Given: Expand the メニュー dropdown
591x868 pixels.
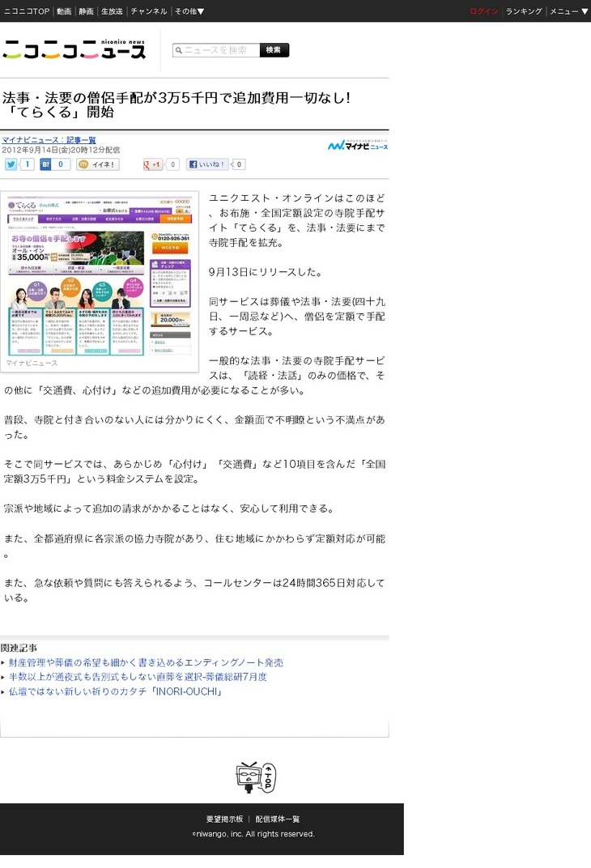Looking at the screenshot, I should click(x=568, y=11).
